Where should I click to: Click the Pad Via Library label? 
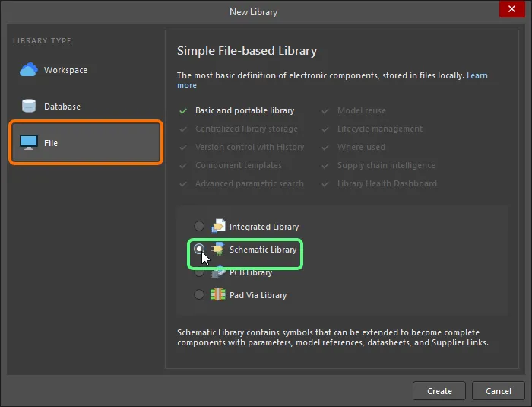coord(258,295)
